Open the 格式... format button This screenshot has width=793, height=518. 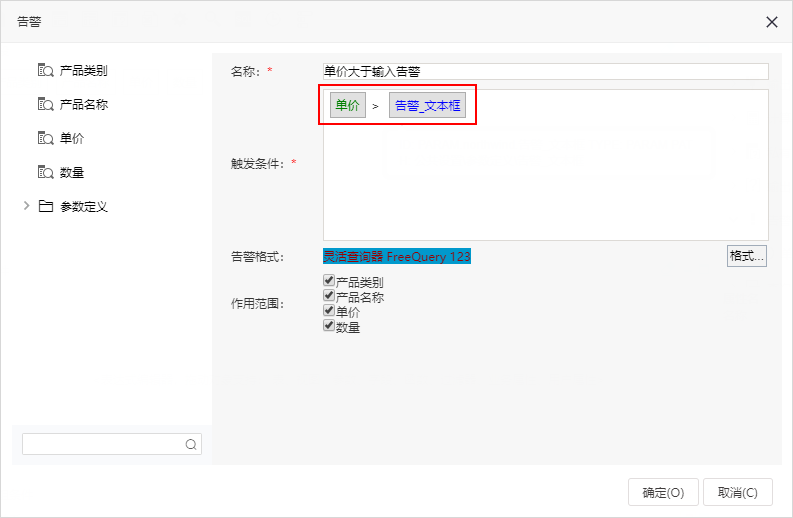point(746,256)
